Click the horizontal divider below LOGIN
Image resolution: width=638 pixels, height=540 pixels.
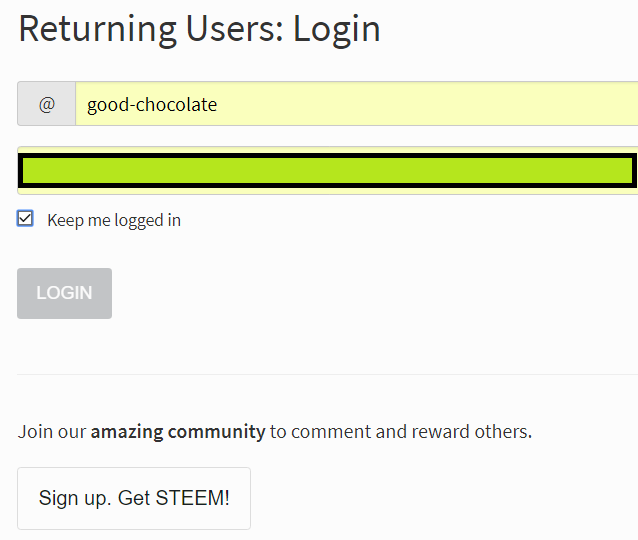click(x=327, y=374)
